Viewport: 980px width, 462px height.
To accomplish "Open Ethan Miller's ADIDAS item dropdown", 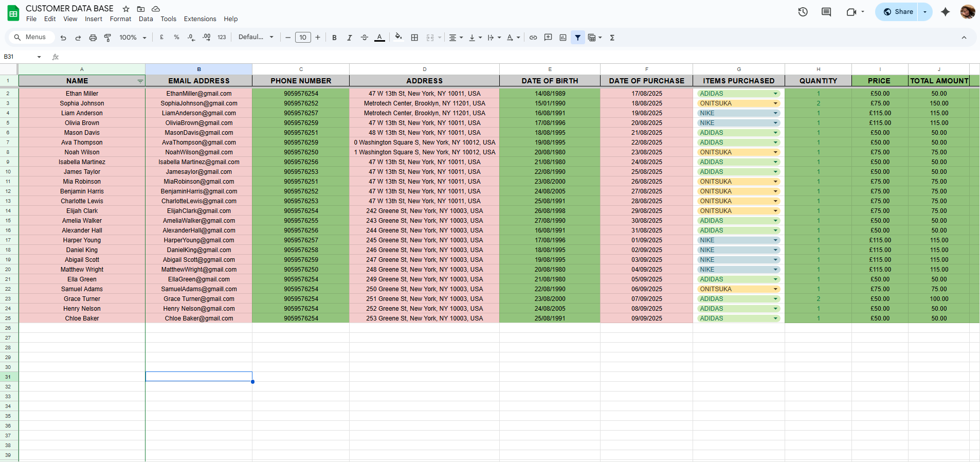I will click(775, 94).
